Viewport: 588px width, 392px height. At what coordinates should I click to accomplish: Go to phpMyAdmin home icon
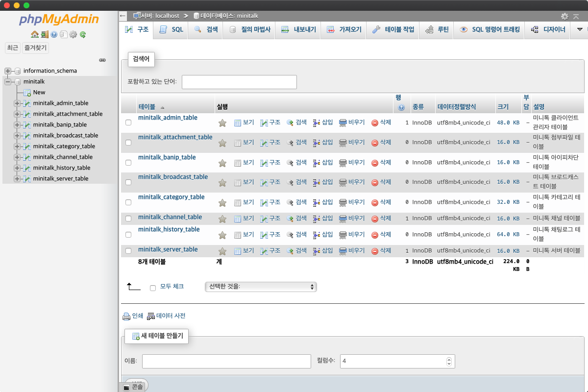(x=35, y=34)
